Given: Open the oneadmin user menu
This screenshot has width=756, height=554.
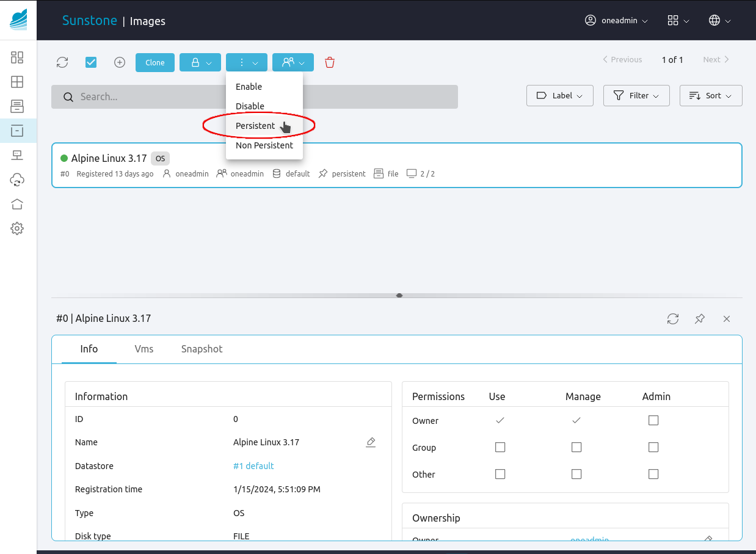Looking at the screenshot, I should 616,20.
